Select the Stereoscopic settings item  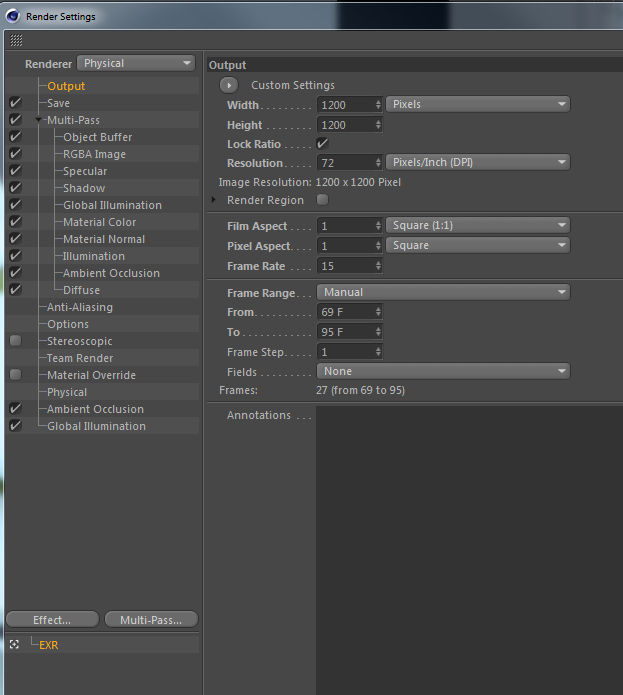coord(79,341)
